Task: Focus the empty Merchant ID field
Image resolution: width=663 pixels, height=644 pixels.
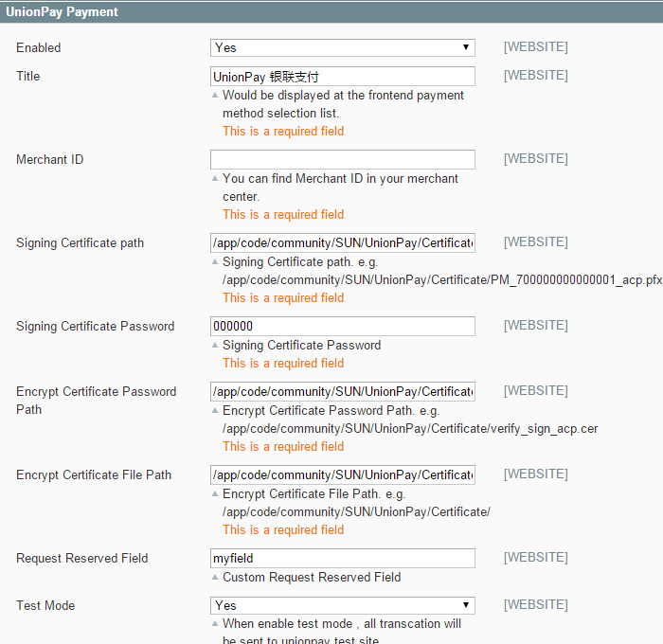Action: tap(342, 159)
